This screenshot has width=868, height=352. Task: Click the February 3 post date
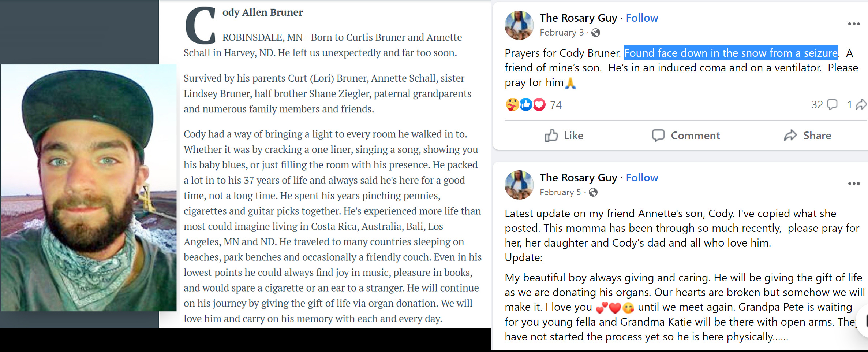click(x=562, y=33)
